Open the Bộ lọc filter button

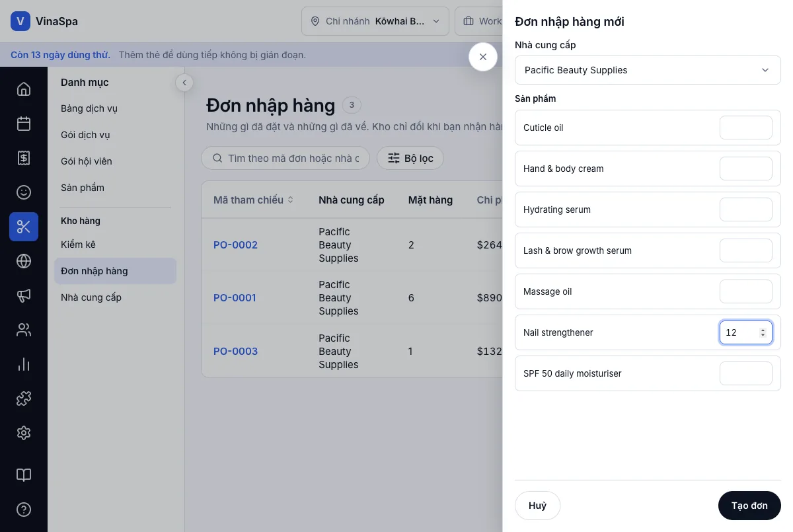pyautogui.click(x=410, y=158)
